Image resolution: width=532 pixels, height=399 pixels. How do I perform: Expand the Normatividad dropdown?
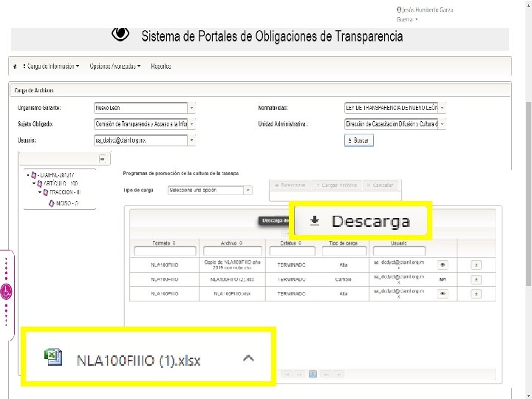coord(442,108)
